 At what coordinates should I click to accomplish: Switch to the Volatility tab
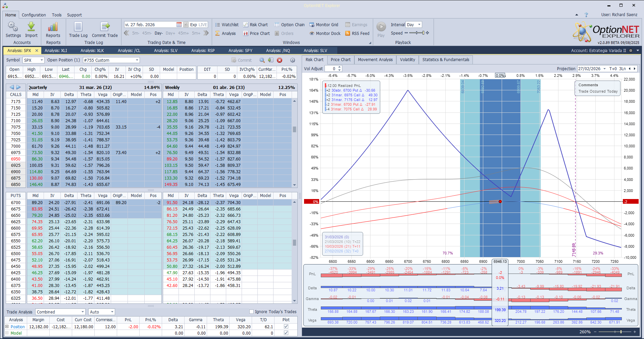coord(407,60)
